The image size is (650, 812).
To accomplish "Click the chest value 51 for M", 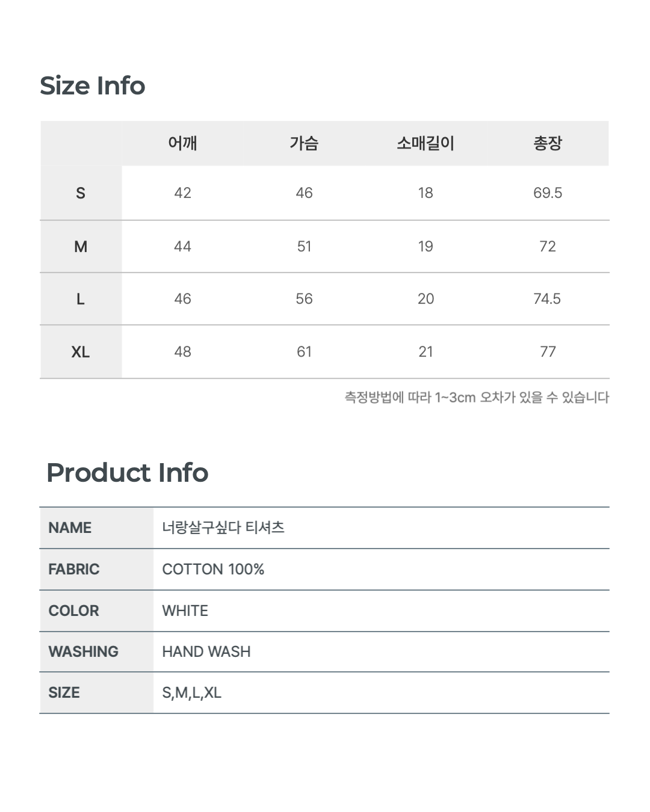I will 304,247.
